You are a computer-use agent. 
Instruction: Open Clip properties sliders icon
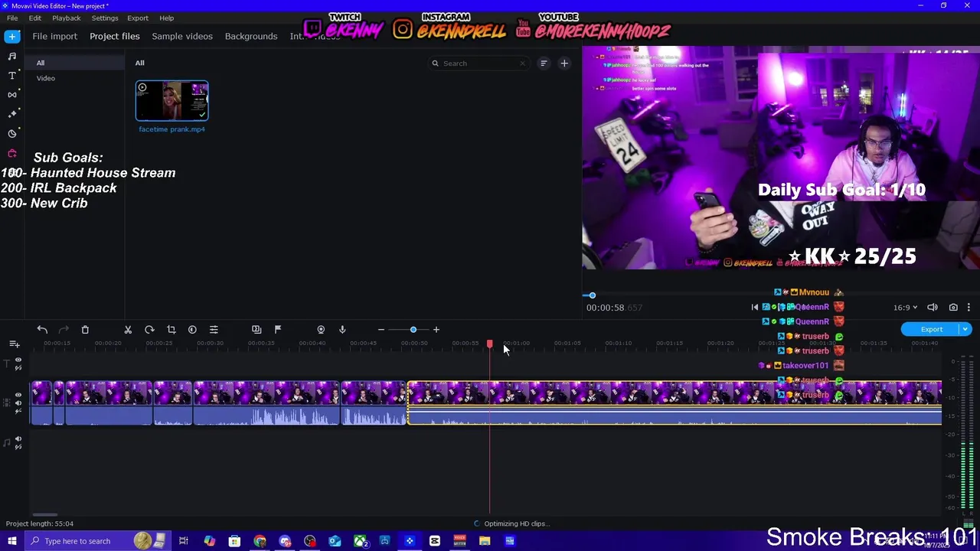point(214,330)
